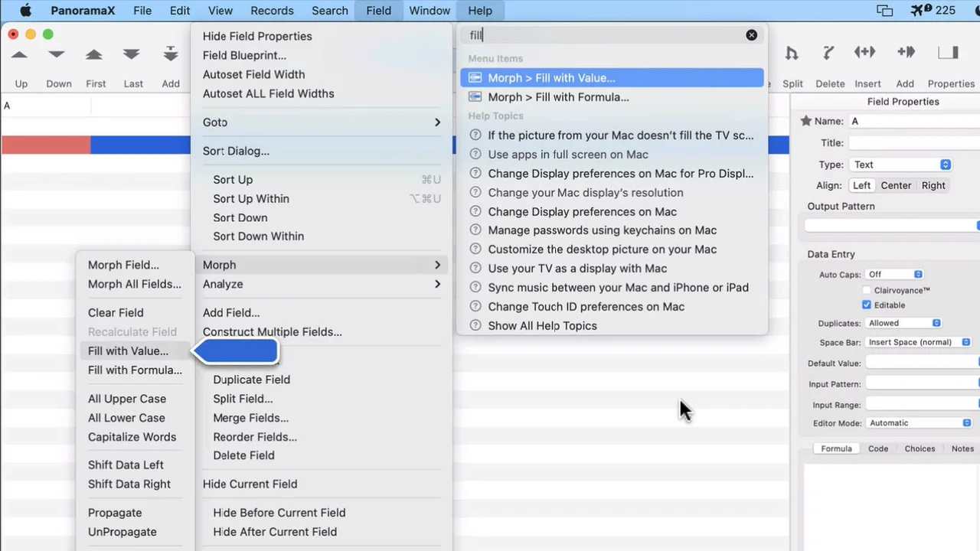Click the menu item icon for 'Morph > Fill with Formula...'

pos(475,97)
